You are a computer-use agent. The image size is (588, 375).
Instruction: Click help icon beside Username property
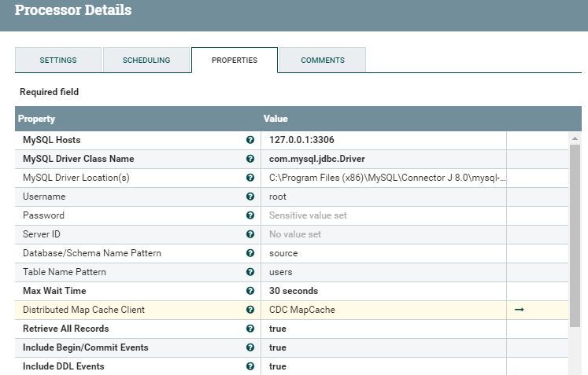tap(250, 197)
